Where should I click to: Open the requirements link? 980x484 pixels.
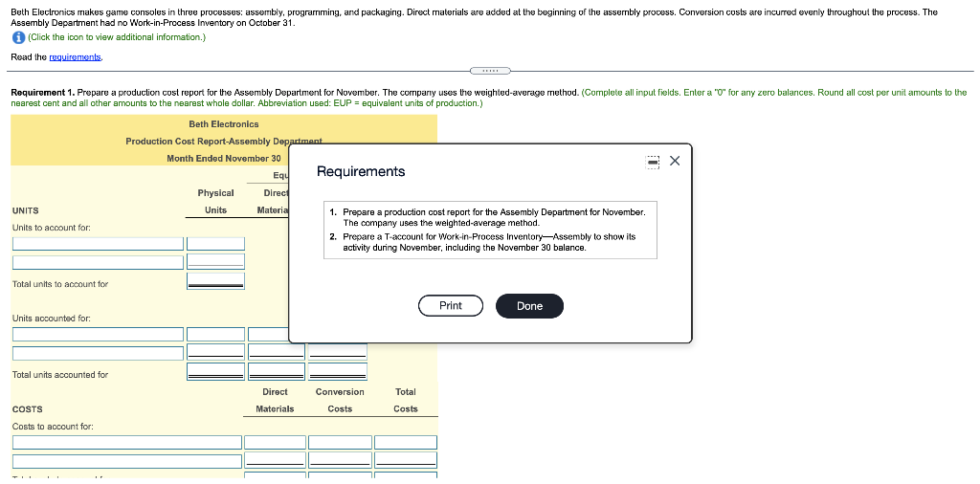pyautogui.click(x=75, y=57)
